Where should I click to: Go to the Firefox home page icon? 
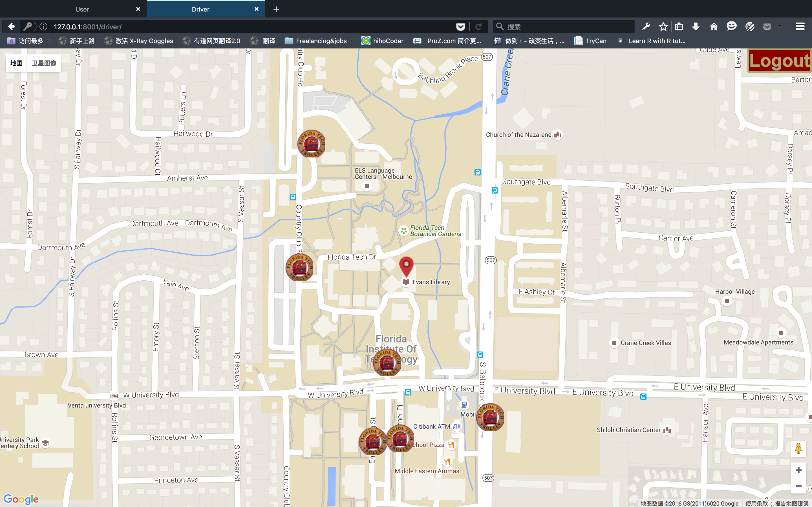tap(714, 26)
